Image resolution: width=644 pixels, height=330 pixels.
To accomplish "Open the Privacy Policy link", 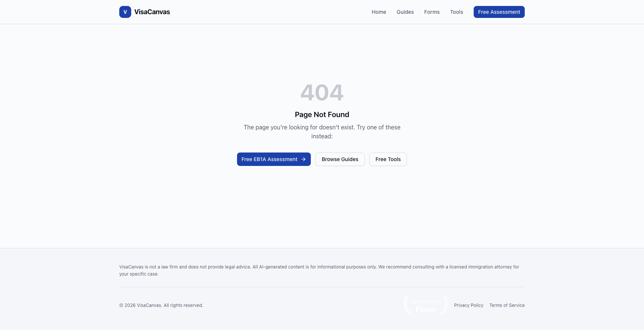I will [x=468, y=305].
